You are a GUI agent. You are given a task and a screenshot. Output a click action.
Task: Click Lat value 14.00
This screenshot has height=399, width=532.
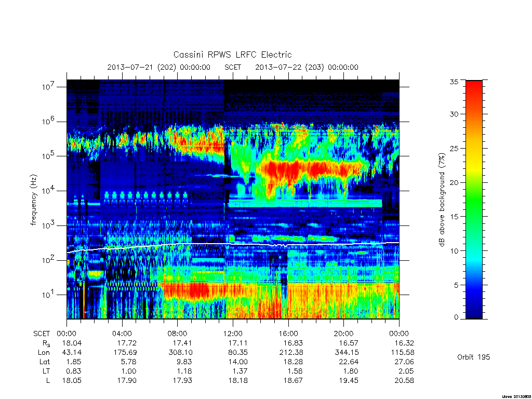click(238, 362)
